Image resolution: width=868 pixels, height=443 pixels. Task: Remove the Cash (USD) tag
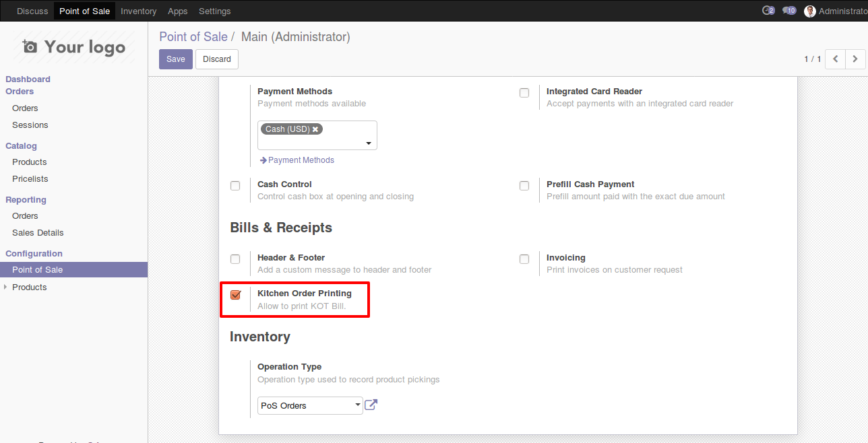[315, 129]
